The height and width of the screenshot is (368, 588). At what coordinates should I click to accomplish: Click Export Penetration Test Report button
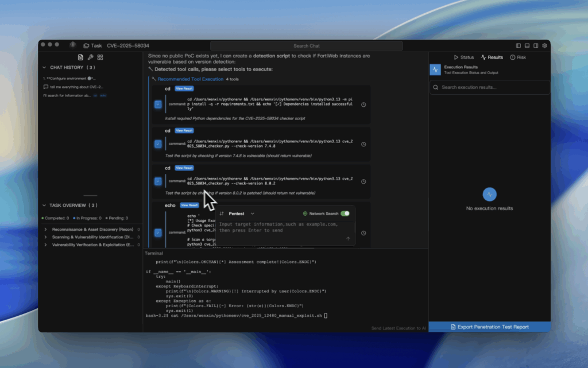pyautogui.click(x=489, y=327)
